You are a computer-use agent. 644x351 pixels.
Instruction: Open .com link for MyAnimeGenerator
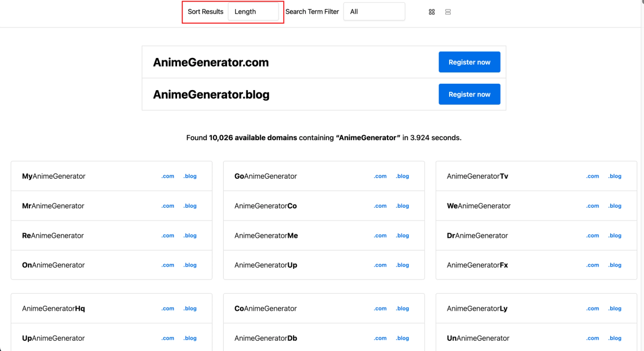coord(168,176)
